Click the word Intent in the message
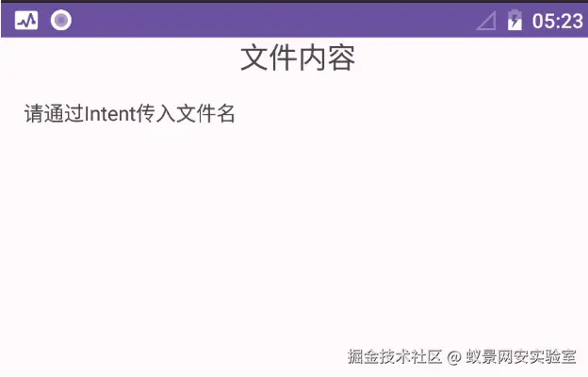Screen dimensions: 588x377 [110, 113]
